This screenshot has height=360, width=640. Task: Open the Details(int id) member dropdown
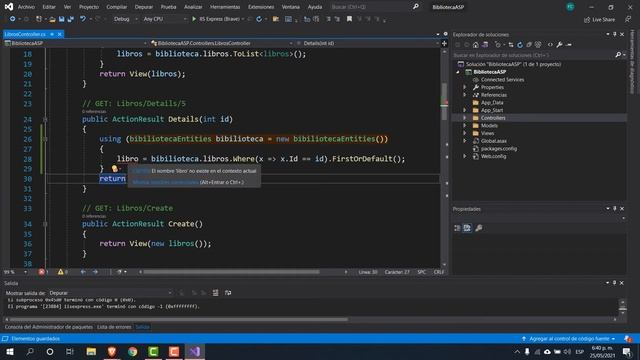tap(367, 43)
